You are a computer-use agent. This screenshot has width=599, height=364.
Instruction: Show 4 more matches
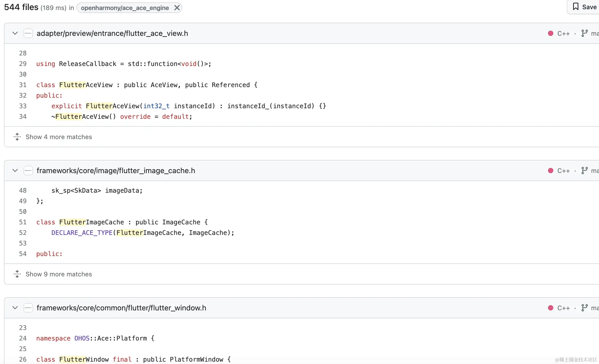pyautogui.click(x=59, y=137)
